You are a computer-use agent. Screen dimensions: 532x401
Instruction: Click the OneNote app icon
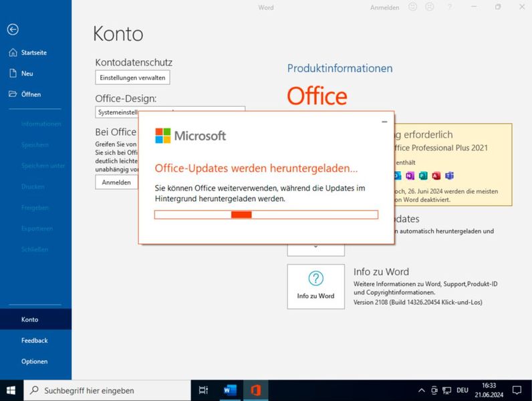pos(410,176)
